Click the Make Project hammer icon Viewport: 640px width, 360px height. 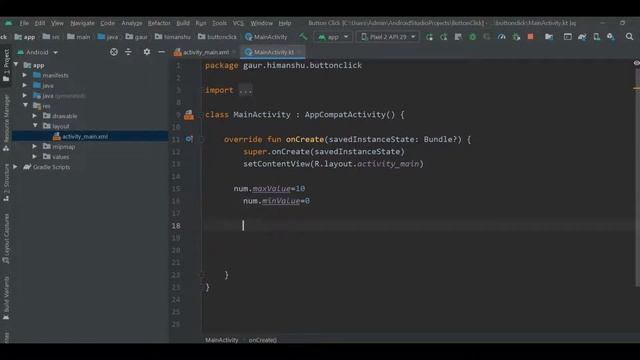[303, 37]
